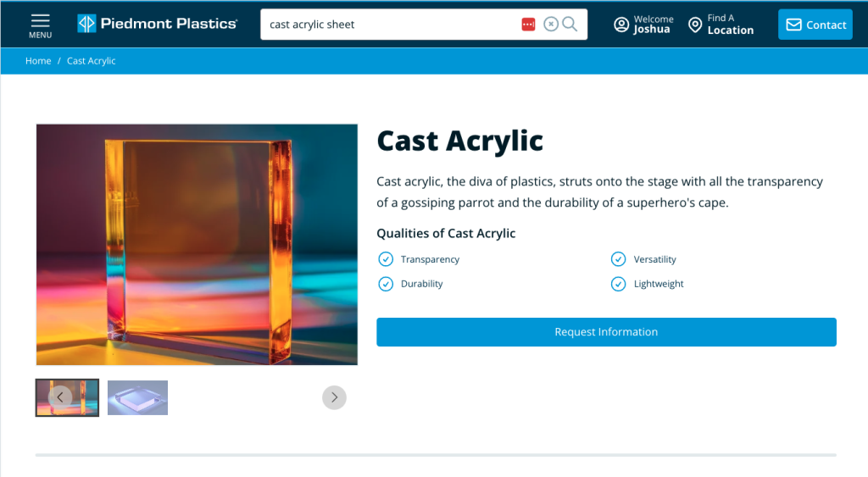This screenshot has height=477, width=868.
Task: Open the Welcome Joshua account icon
Action: pyautogui.click(x=622, y=25)
